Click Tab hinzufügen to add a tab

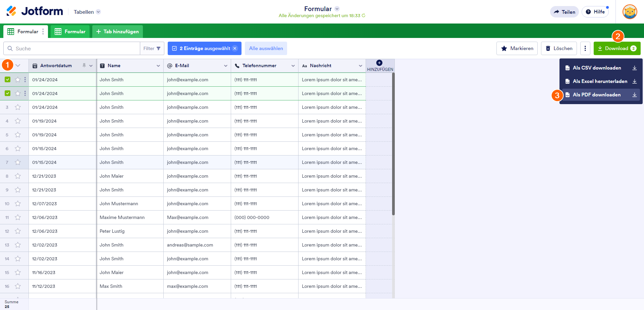(x=117, y=32)
